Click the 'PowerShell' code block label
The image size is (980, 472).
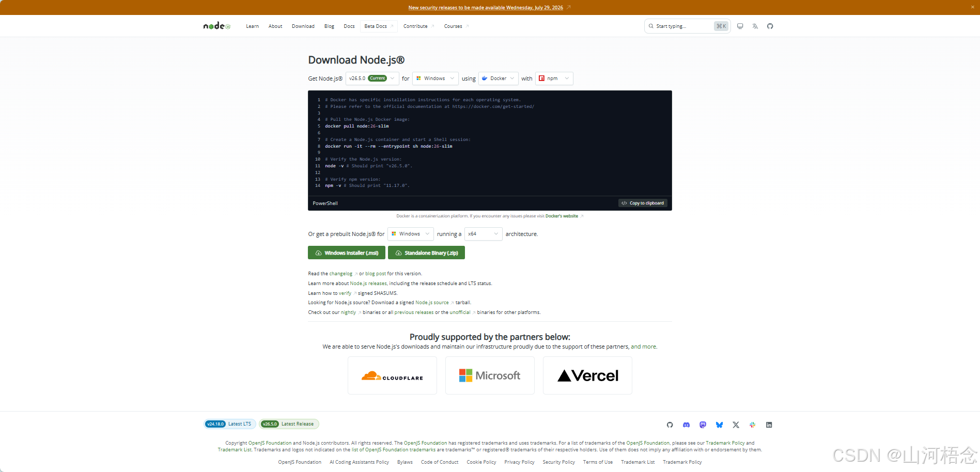click(x=325, y=203)
